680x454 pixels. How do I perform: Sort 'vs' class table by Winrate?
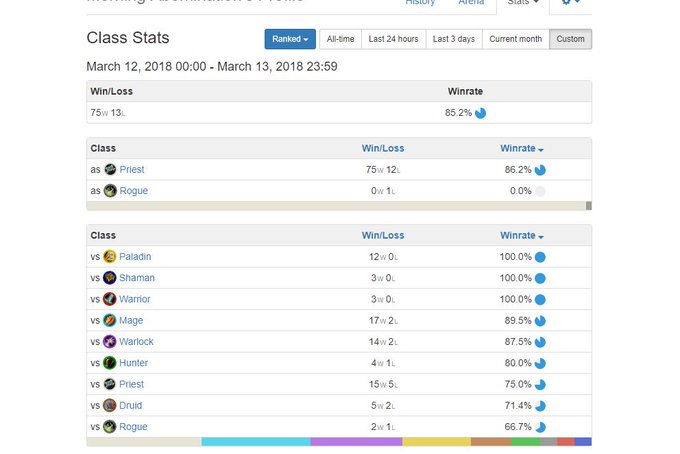coord(522,235)
